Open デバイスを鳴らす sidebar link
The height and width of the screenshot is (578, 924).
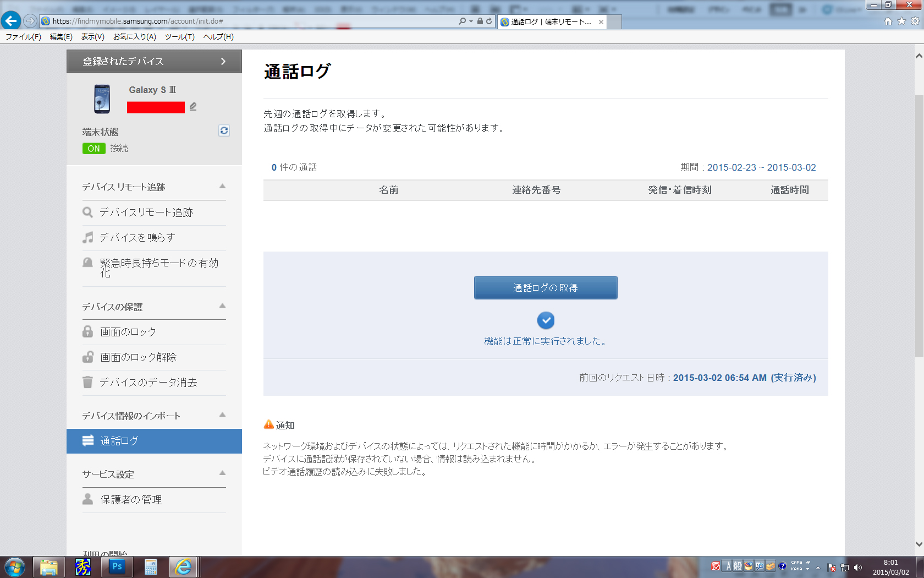[x=137, y=237]
